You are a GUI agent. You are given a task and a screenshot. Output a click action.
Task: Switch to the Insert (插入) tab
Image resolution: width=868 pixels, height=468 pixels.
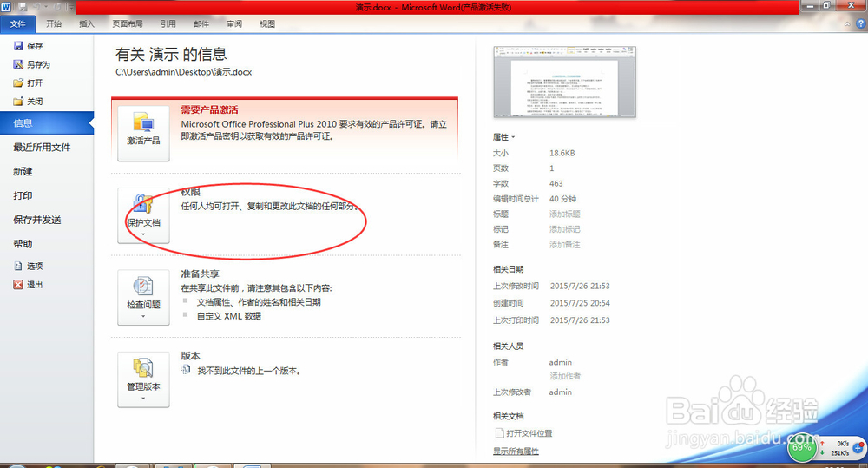coord(87,23)
